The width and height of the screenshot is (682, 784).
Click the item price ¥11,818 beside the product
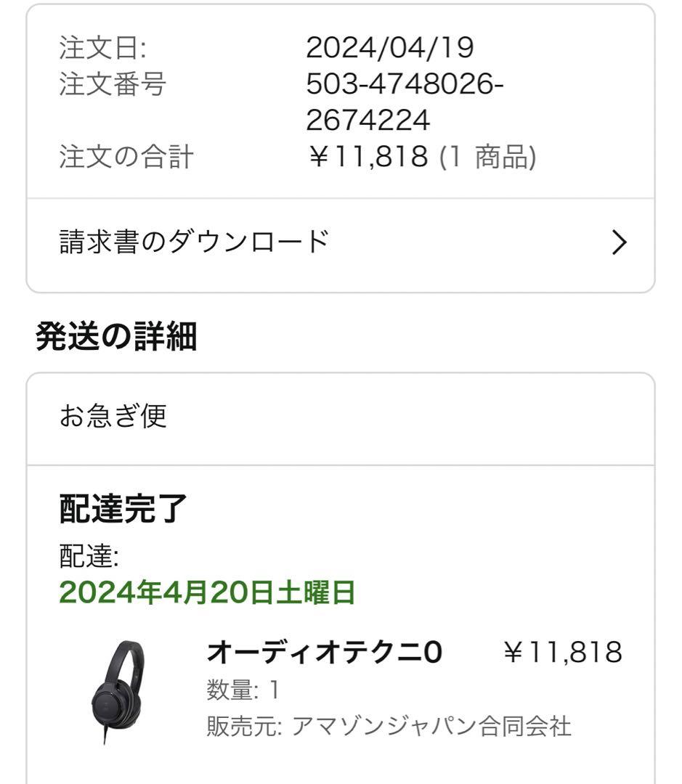point(563,652)
